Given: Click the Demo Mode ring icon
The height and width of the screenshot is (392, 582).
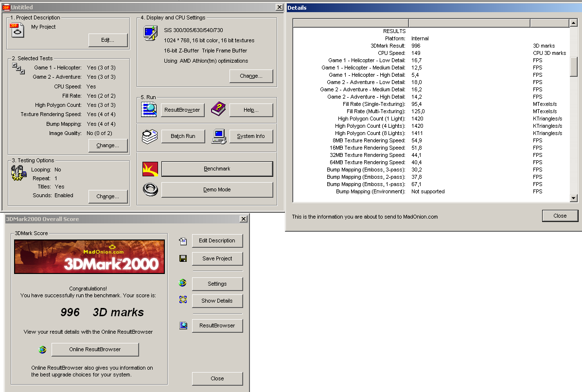Looking at the screenshot, I should pos(150,189).
